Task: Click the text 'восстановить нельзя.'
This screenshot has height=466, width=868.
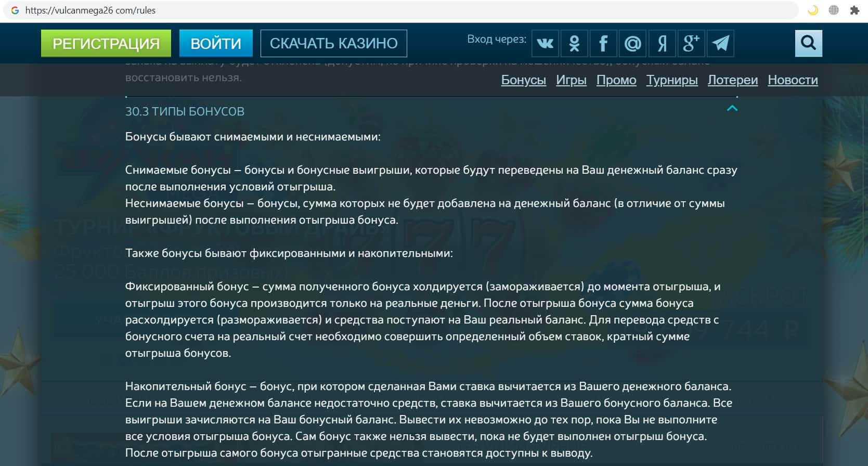Action: point(184,77)
